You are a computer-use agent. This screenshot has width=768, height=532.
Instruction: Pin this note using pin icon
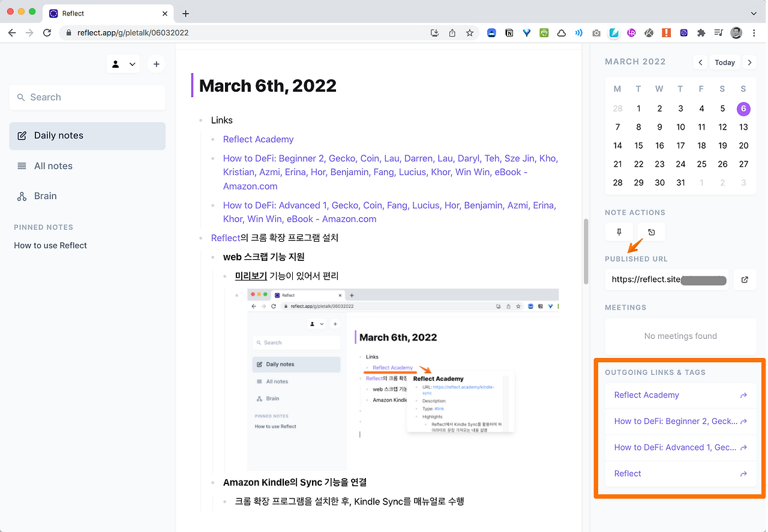tap(619, 232)
